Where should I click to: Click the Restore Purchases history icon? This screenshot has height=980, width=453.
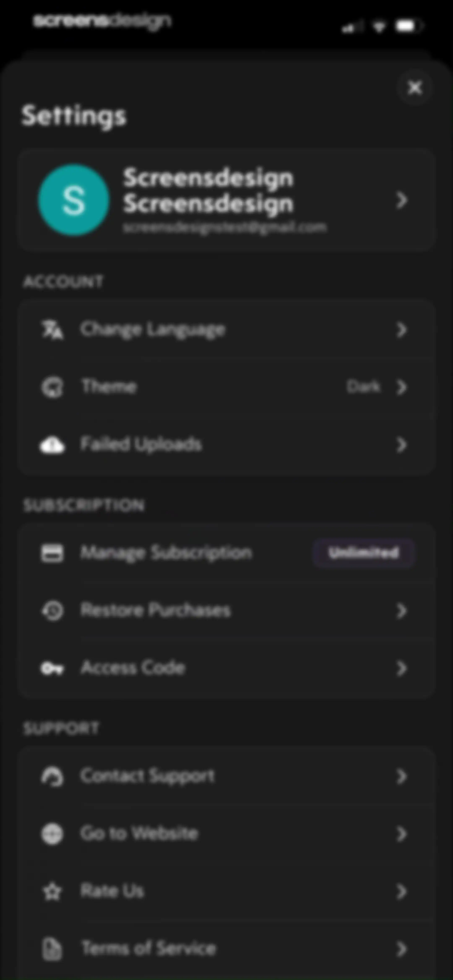click(x=52, y=611)
